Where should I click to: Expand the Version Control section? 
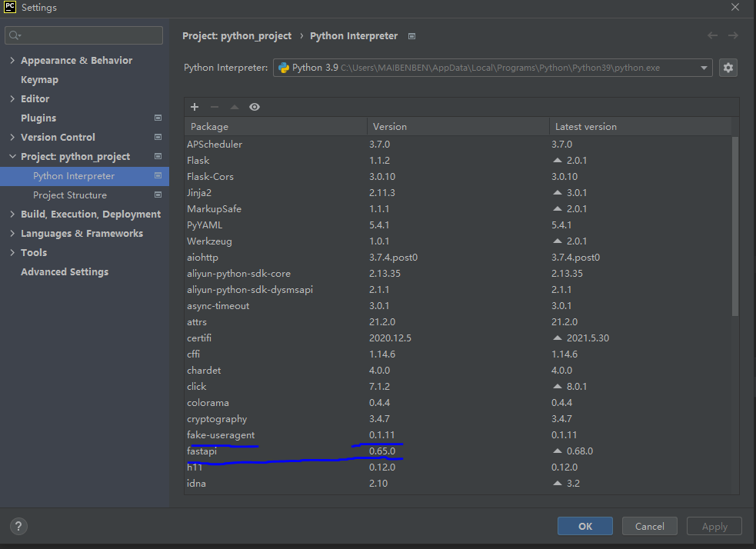click(x=12, y=137)
